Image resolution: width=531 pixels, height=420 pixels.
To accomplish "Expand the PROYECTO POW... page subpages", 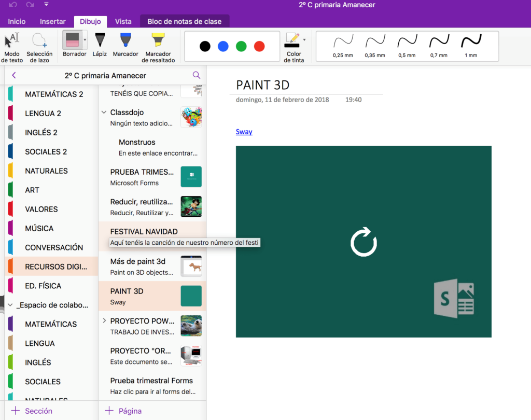I will click(104, 320).
